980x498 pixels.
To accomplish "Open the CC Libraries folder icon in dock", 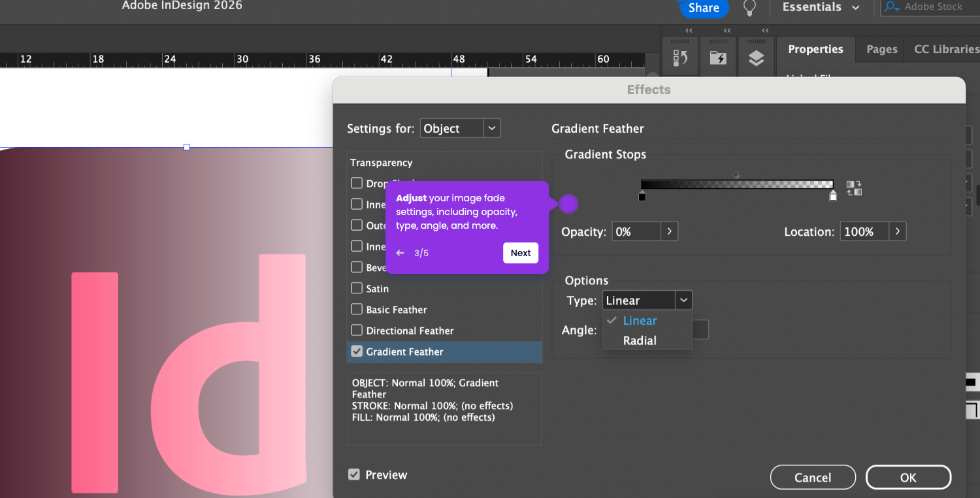I will [x=718, y=58].
